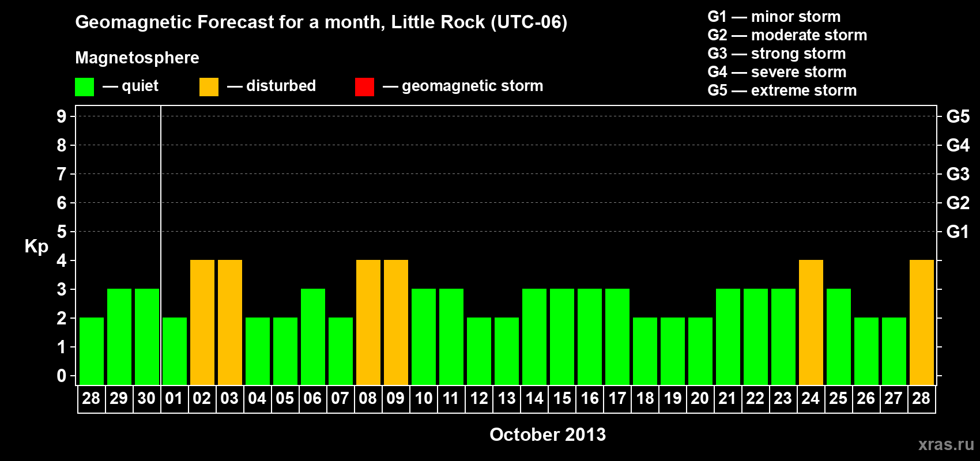
Task: Click date cell 19 on the axis
Action: click(x=672, y=399)
